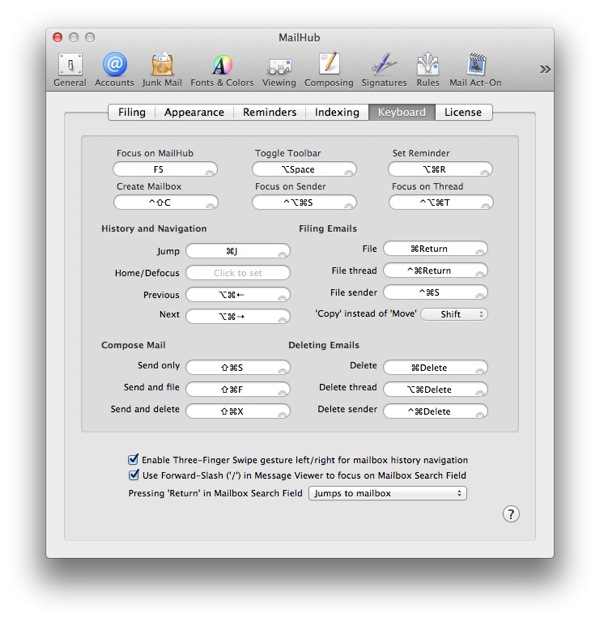Switch to the Filing tab
Screen dimensions: 600x622
point(132,112)
